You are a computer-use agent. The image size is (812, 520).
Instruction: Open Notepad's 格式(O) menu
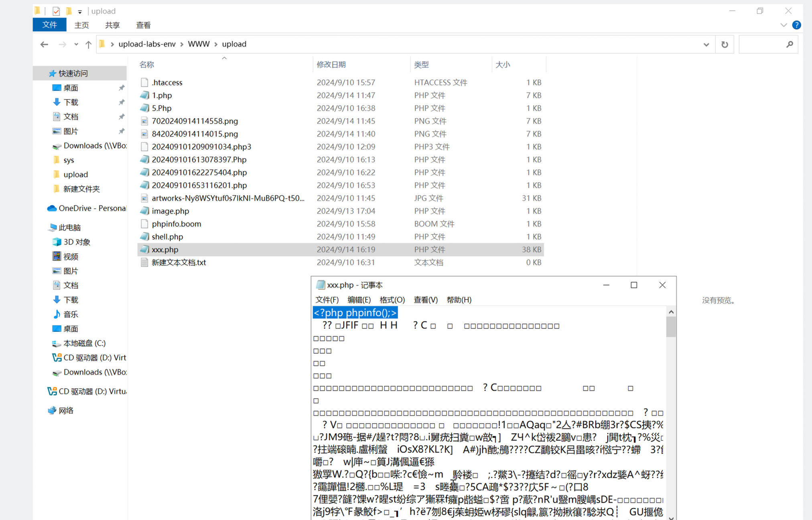pos(392,300)
